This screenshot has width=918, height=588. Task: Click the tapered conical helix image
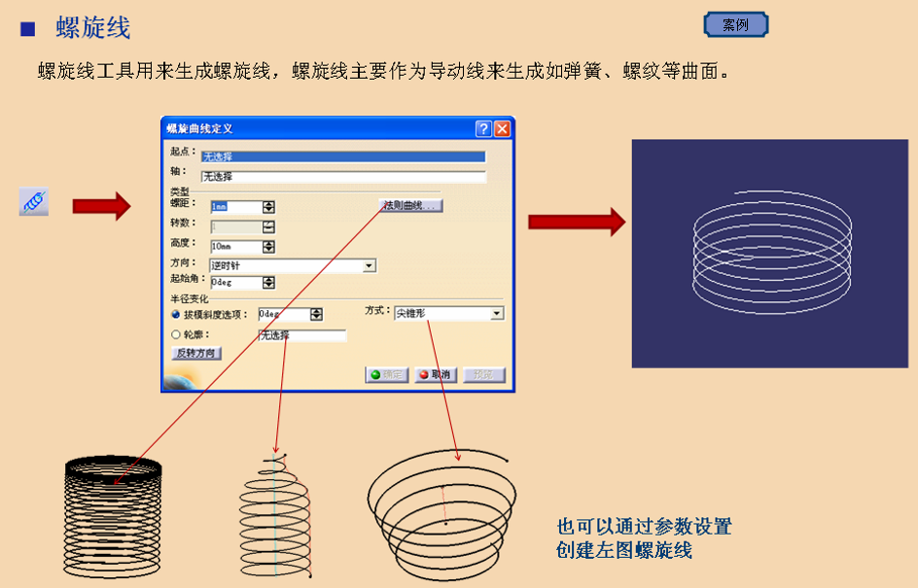442,515
